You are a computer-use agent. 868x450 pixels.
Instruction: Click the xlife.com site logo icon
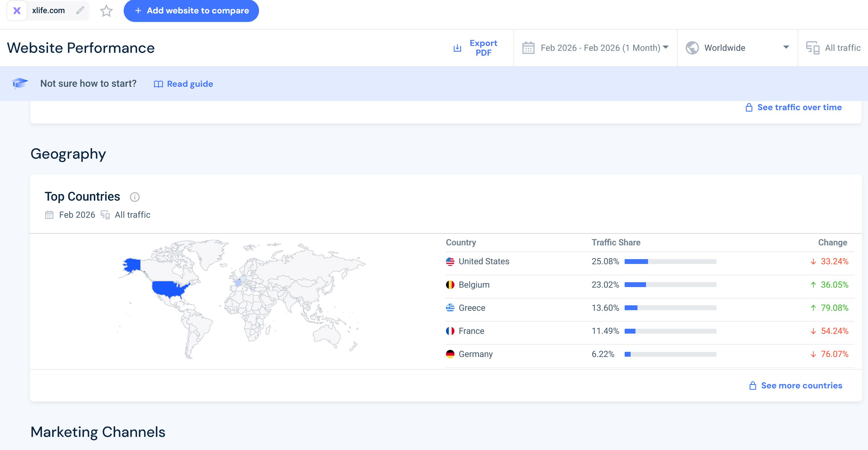[17, 11]
